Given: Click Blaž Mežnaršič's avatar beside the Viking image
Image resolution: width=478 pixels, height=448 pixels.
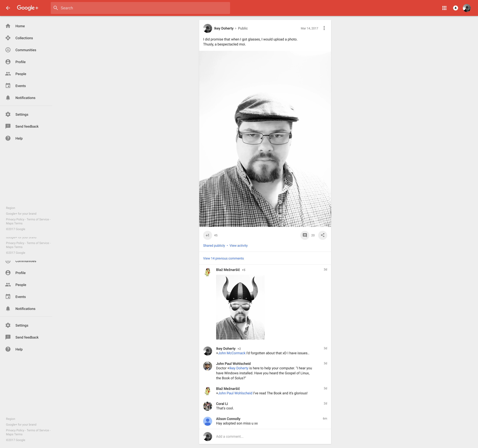Looking at the screenshot, I should [x=208, y=272].
